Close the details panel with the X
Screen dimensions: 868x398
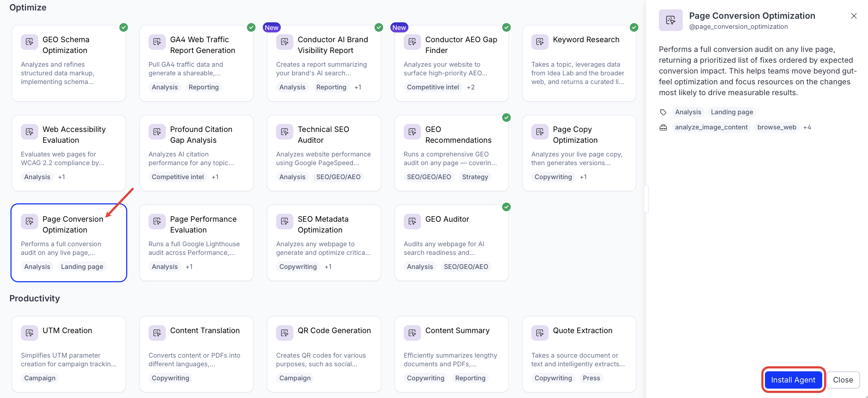pyautogui.click(x=854, y=16)
